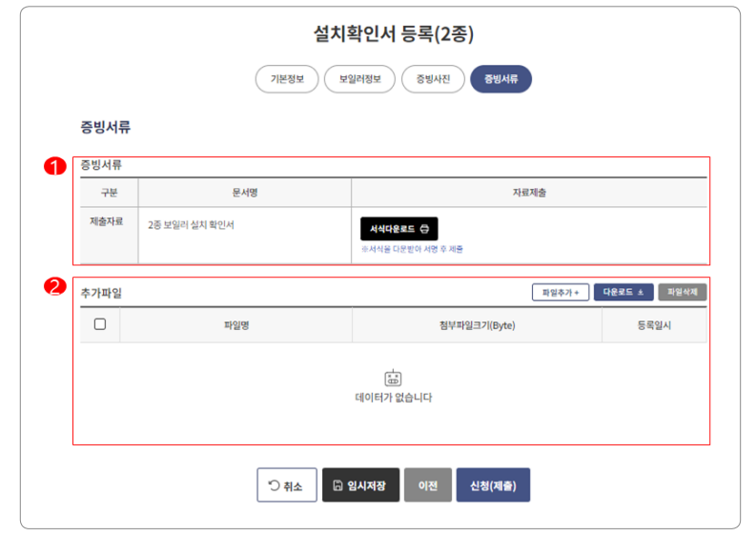Switch to the 보일러정보 tab
The height and width of the screenshot is (536, 756).
[359, 79]
